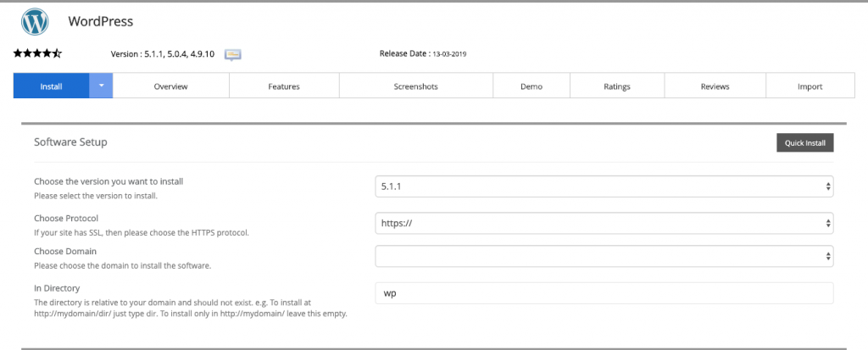The height and width of the screenshot is (350, 868).
Task: Switch to the Reviews tab
Action: pyautogui.click(x=715, y=86)
